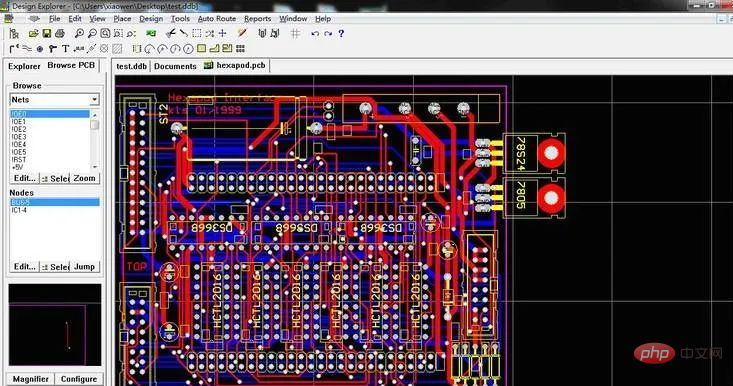Choose the Move Selection cross icon
This screenshot has height=386, width=733.
point(223,33)
